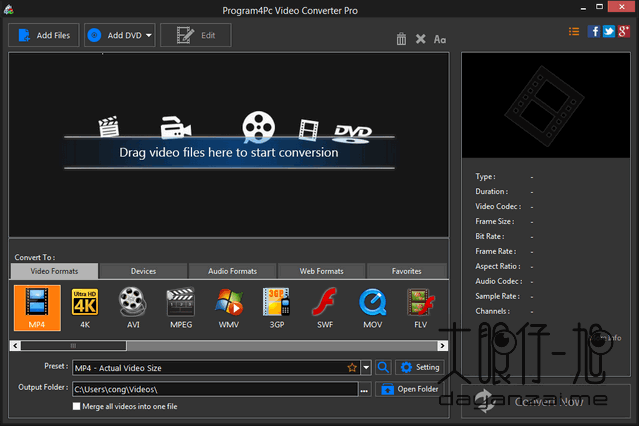Click the format list left scroll arrow
639x426 pixels.
click(15, 346)
